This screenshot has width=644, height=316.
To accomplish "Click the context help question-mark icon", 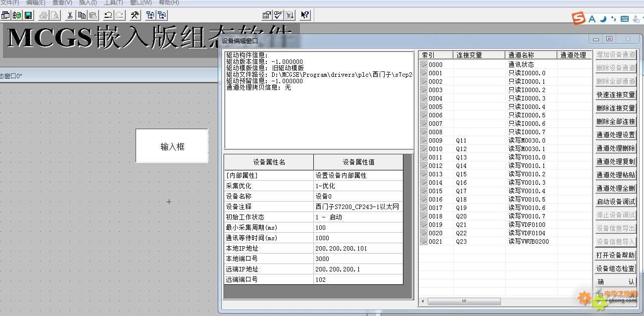I will point(305,15).
